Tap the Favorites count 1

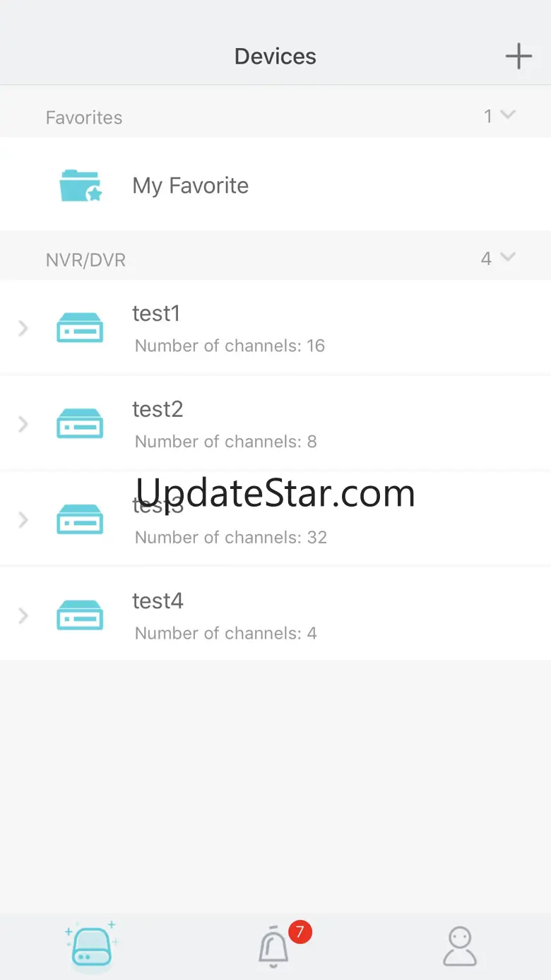click(x=487, y=116)
